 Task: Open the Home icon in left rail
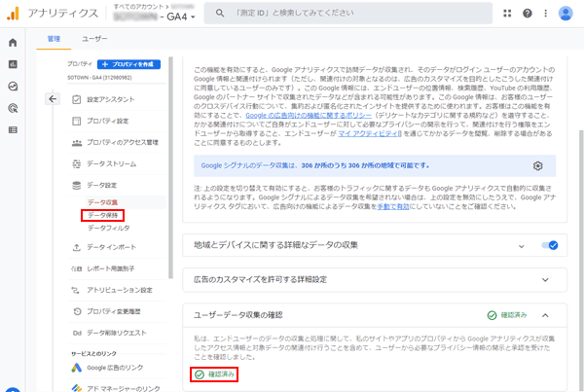coord(13,43)
